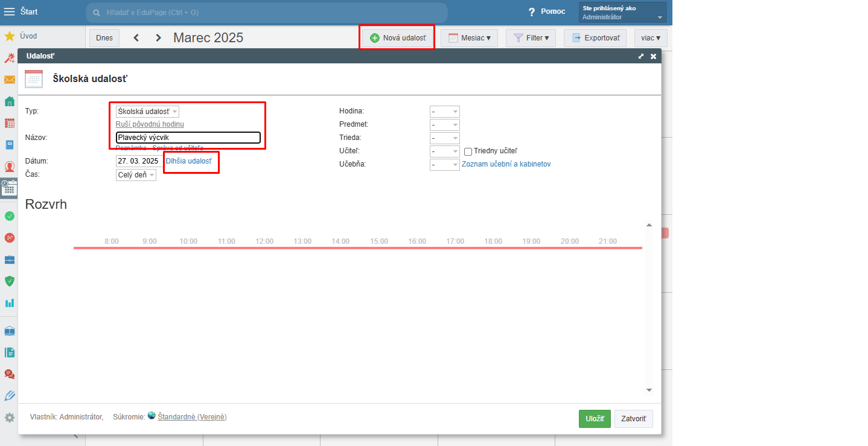Open the logged-in Administrátor account menu
Screen dimensions: 868x446
[x=622, y=13]
